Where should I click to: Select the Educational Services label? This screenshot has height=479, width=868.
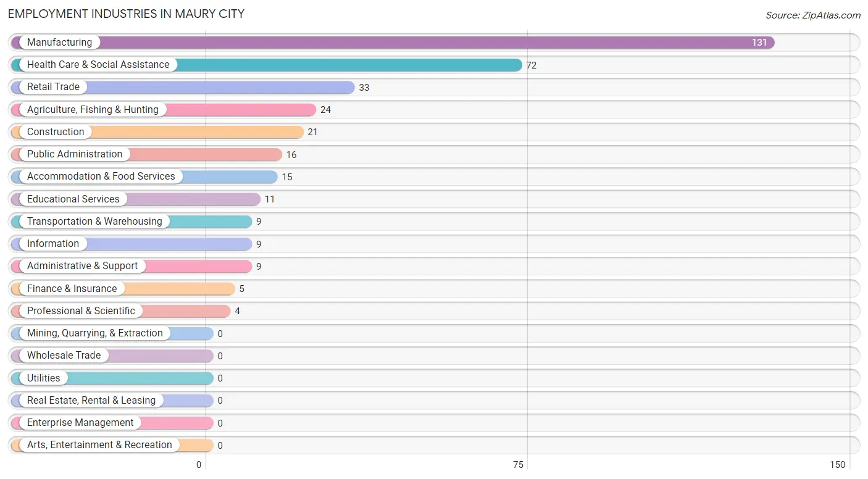pos(73,199)
